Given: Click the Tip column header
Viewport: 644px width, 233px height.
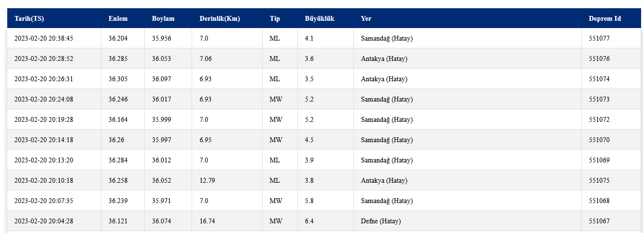Looking at the screenshot, I should pos(275,19).
